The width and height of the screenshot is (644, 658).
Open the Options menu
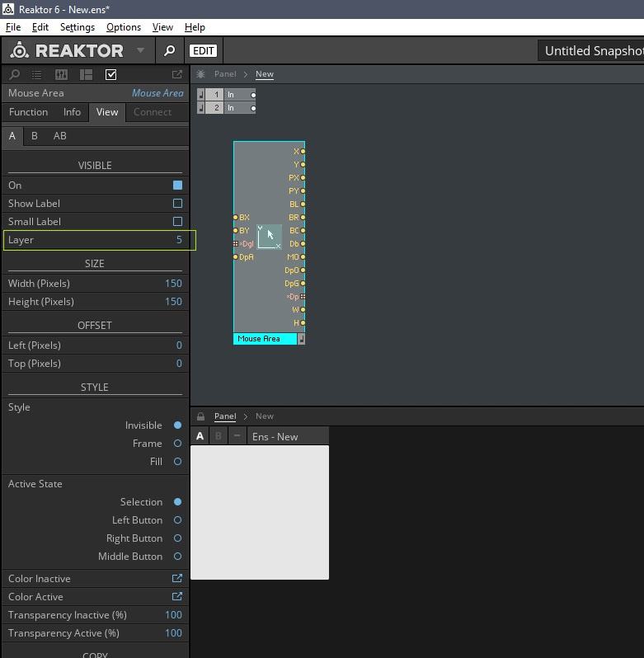click(x=124, y=27)
